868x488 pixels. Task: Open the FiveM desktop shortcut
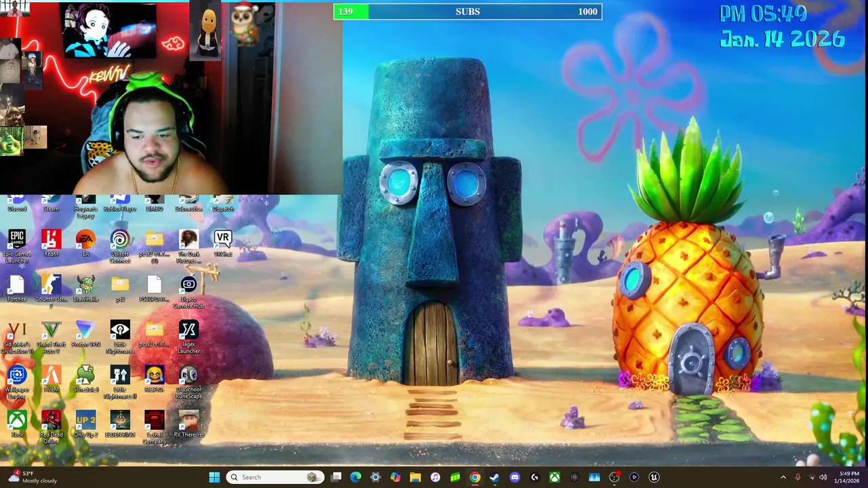tap(51, 380)
